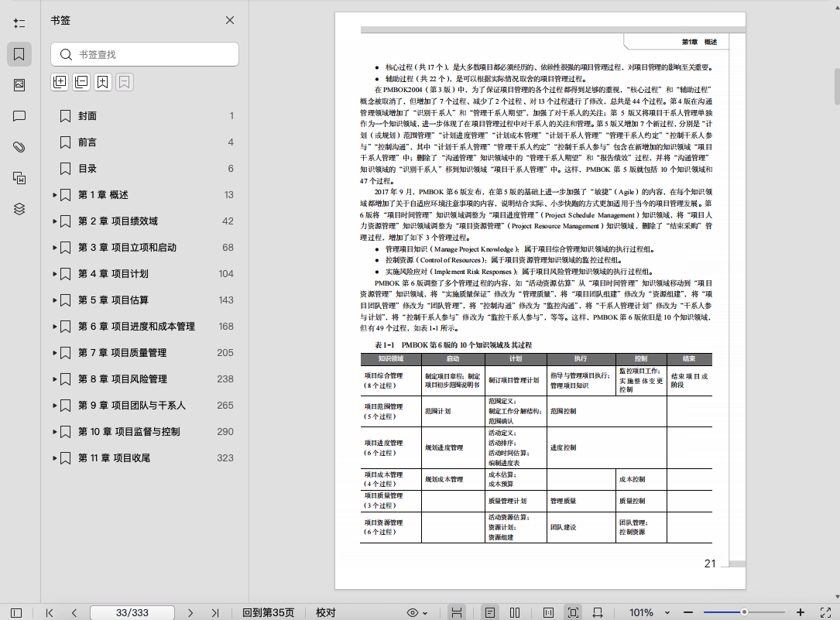This screenshot has height=620, width=840.
Task: Go to the last page
Action: click(x=214, y=612)
